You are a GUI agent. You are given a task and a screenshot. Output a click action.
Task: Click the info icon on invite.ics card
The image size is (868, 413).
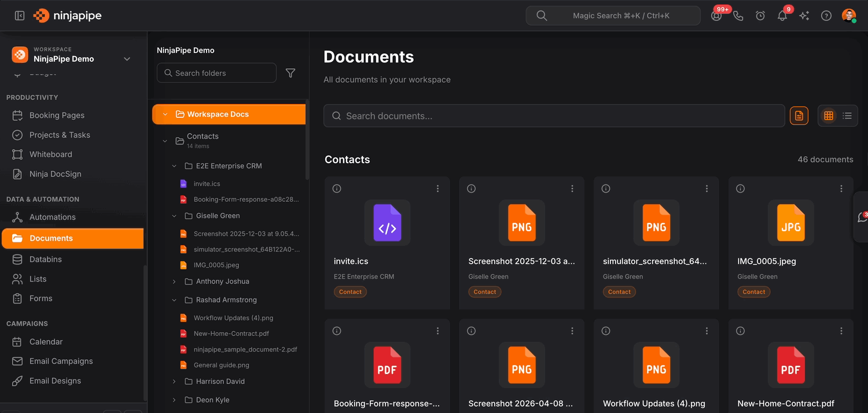(x=337, y=189)
